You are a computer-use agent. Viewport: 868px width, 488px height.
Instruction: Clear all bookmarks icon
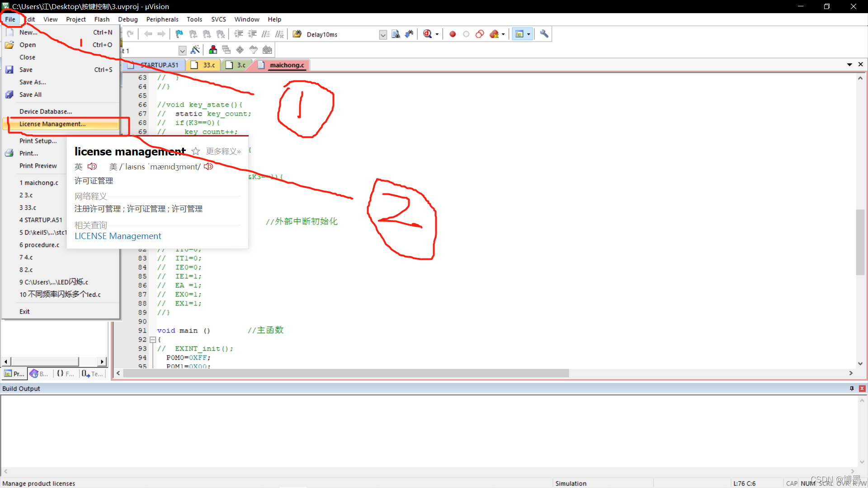(221, 34)
